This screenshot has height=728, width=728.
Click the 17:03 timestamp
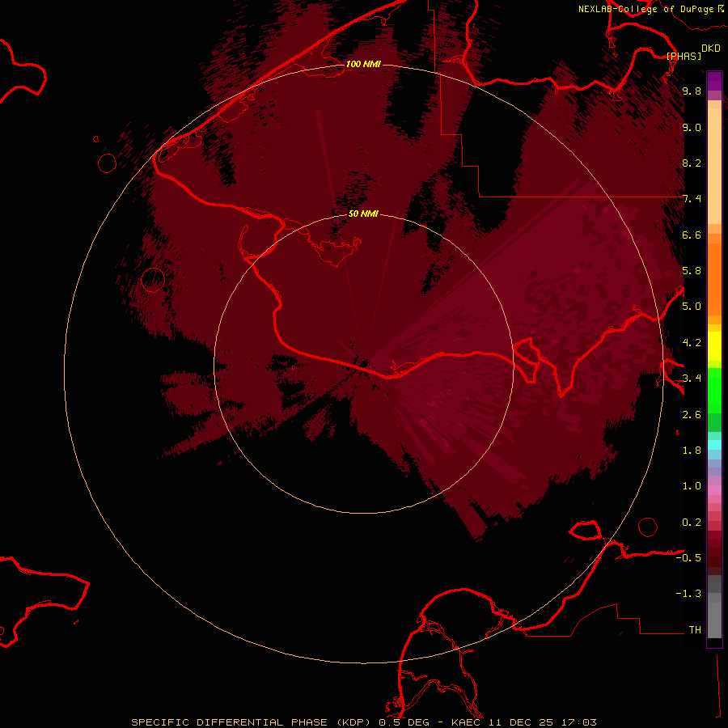(578, 722)
